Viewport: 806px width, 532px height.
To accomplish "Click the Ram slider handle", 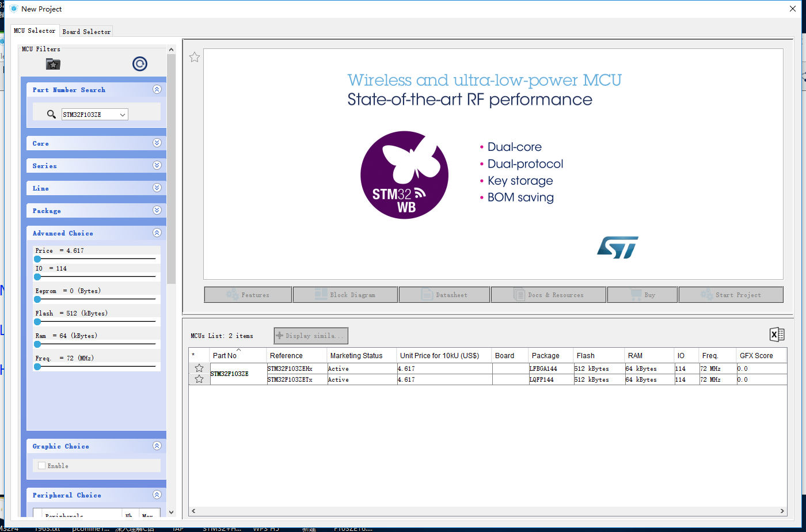I will pyautogui.click(x=37, y=344).
